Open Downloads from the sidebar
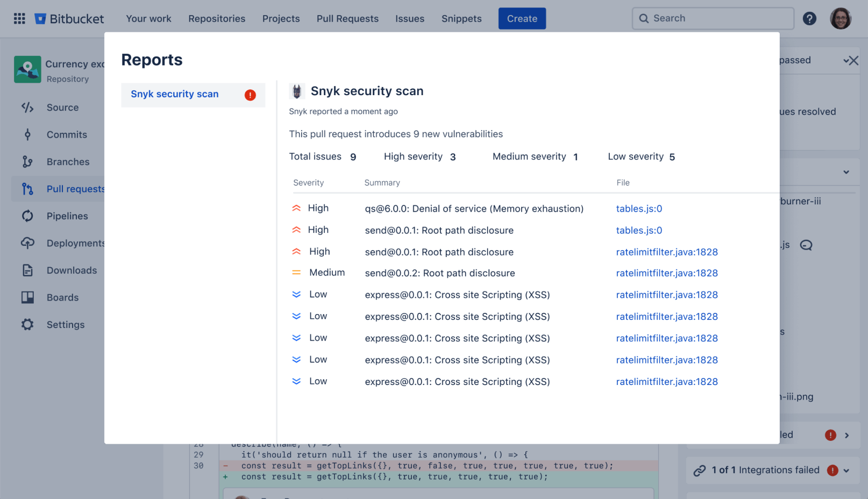 (27, 270)
